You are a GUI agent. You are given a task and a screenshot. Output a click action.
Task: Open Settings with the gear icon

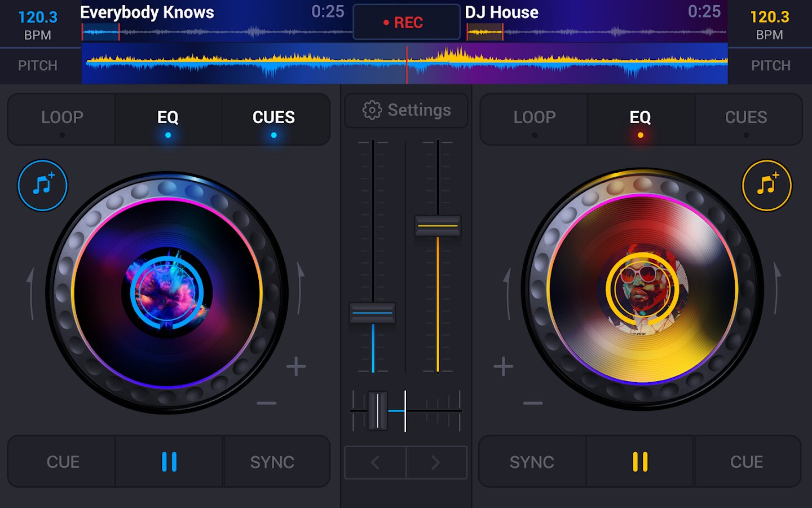(x=406, y=110)
